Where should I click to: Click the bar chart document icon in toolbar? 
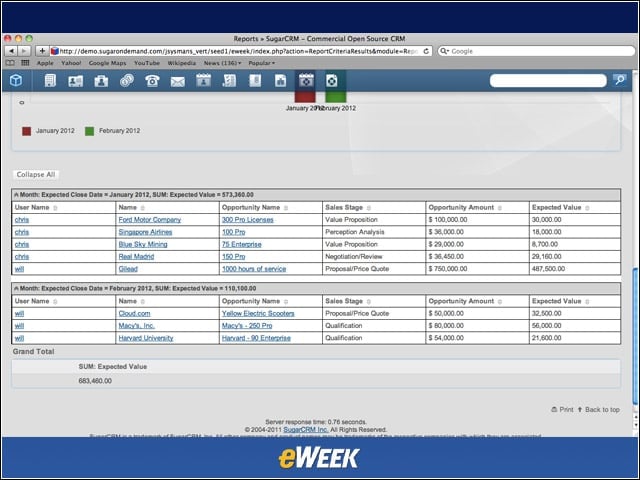click(x=280, y=80)
